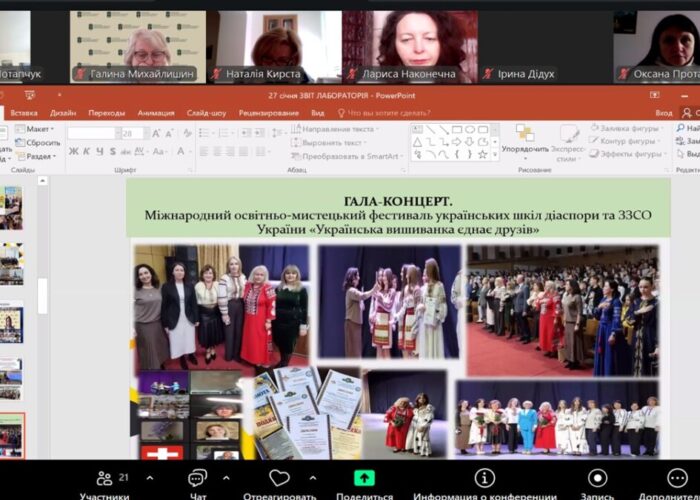This screenshot has height=500, width=700.
Task: Open conference information icon
Action: [x=485, y=478]
